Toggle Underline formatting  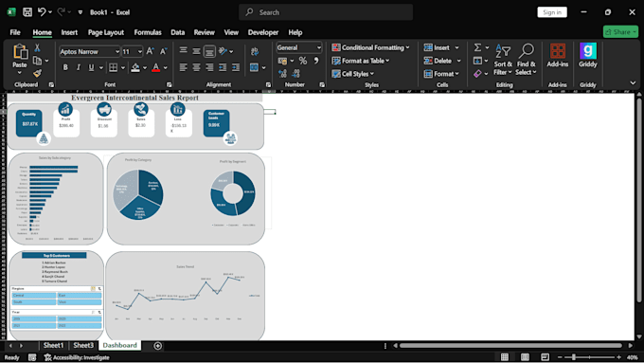(91, 67)
